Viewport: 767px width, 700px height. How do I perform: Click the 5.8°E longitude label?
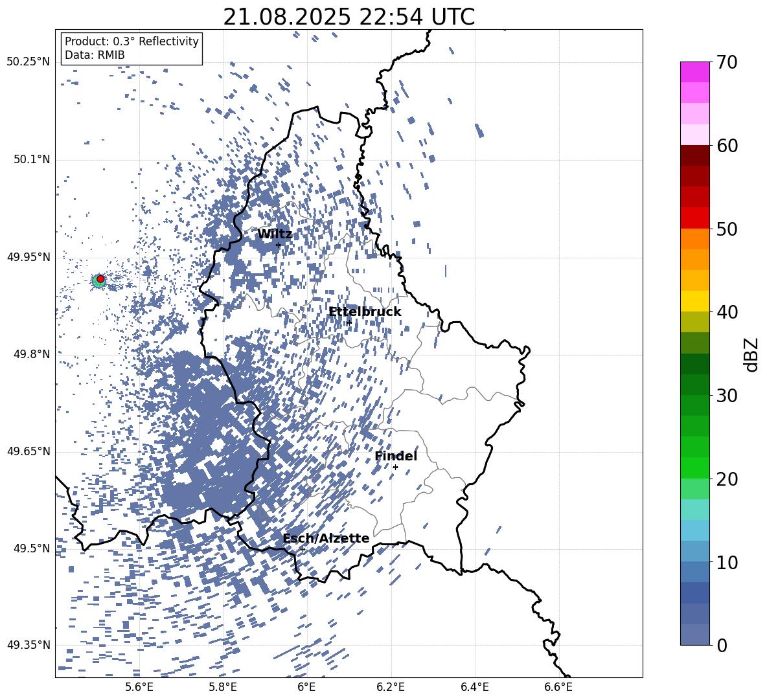(223, 687)
